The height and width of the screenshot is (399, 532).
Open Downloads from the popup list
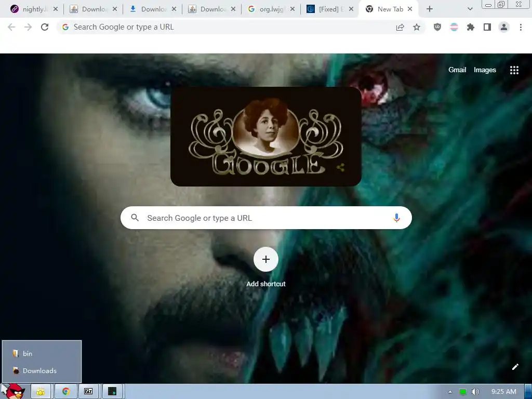[42, 370]
